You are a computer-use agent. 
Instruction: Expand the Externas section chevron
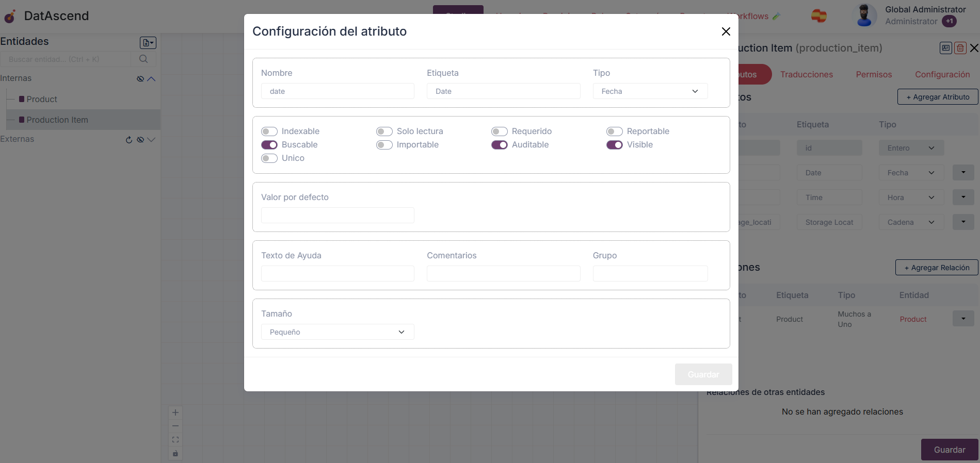151,140
